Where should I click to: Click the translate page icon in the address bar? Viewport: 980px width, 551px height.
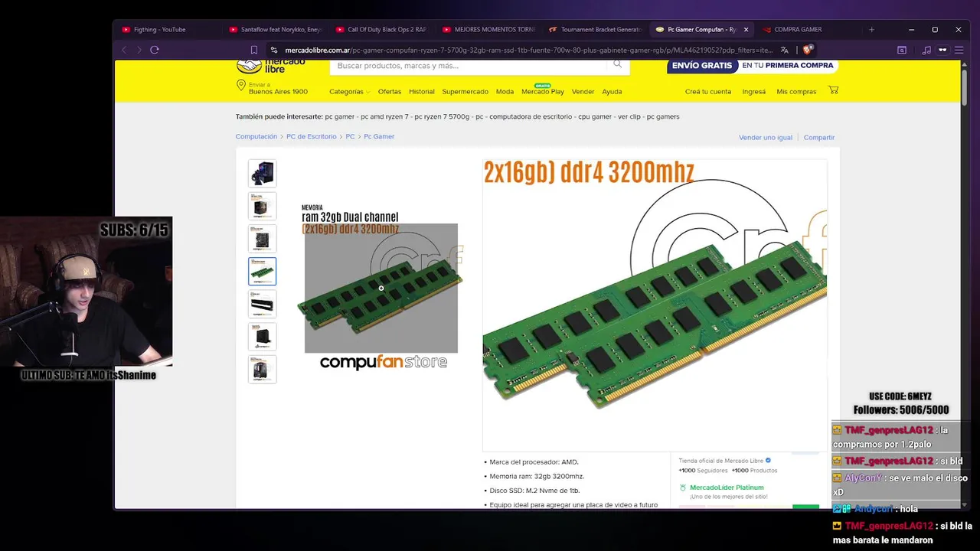784,50
